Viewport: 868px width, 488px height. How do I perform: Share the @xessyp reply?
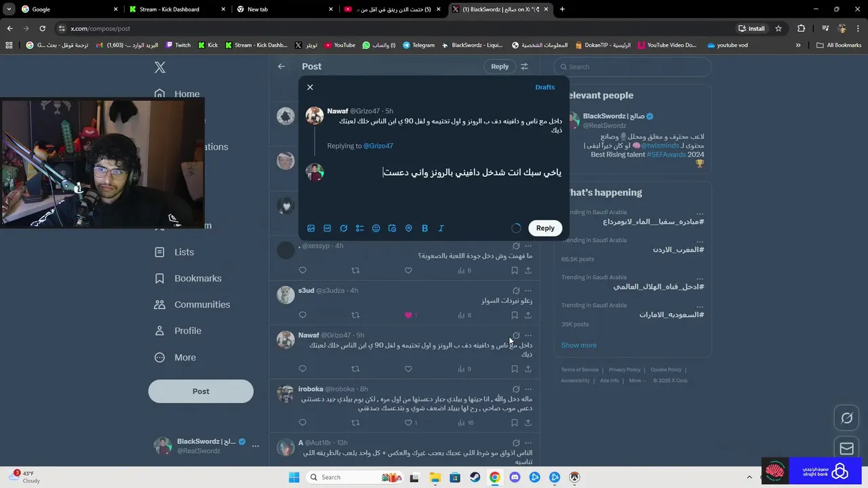528,270
